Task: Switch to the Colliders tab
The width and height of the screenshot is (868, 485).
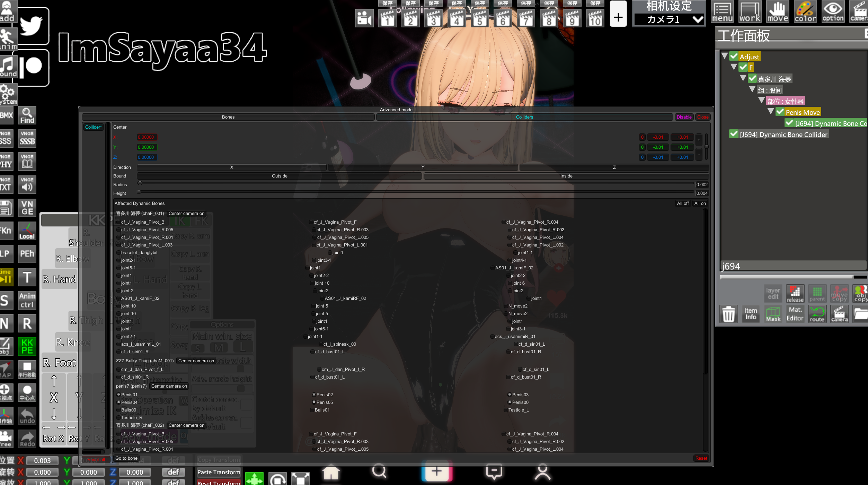Action: pyautogui.click(x=524, y=117)
